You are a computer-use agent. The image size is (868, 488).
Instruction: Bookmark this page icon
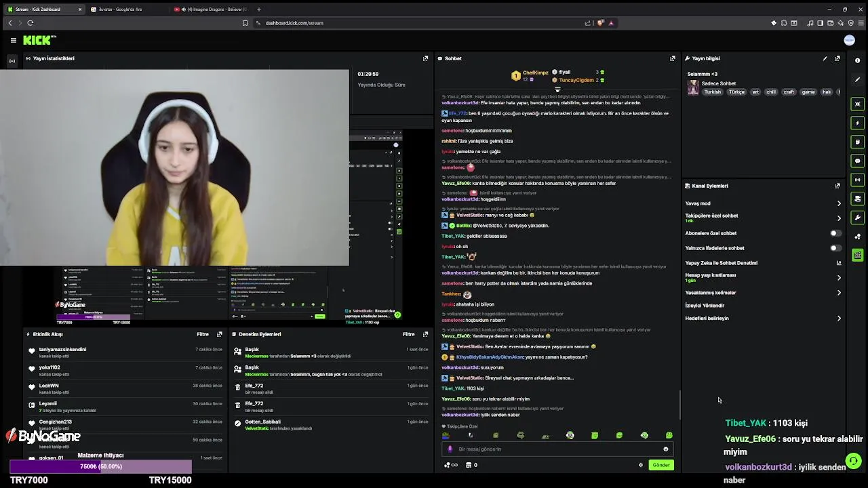pyautogui.click(x=245, y=23)
